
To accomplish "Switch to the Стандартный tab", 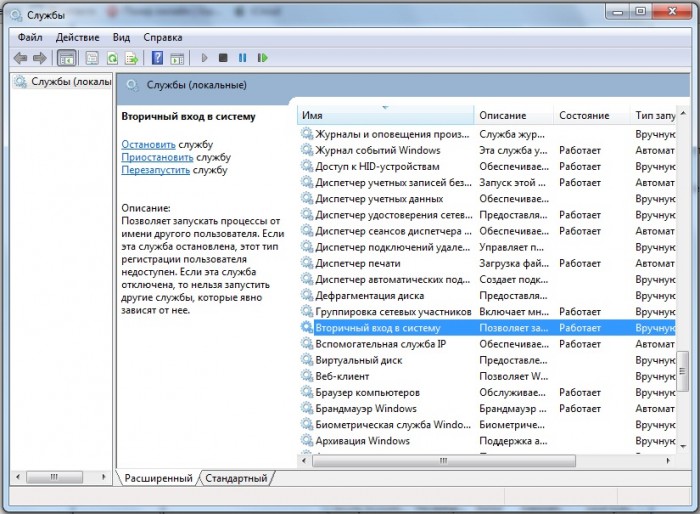I will 236,478.
